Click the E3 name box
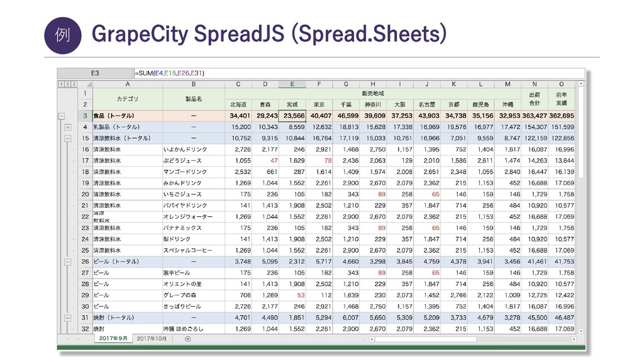The height and width of the screenshot is (362, 644). [96, 73]
